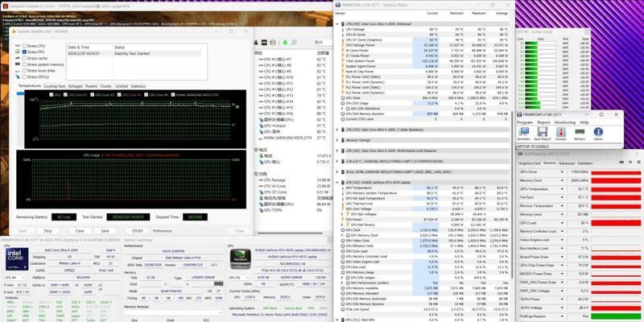Click PerfCap Reason green bar in GPU-Z

[x=616, y=316]
